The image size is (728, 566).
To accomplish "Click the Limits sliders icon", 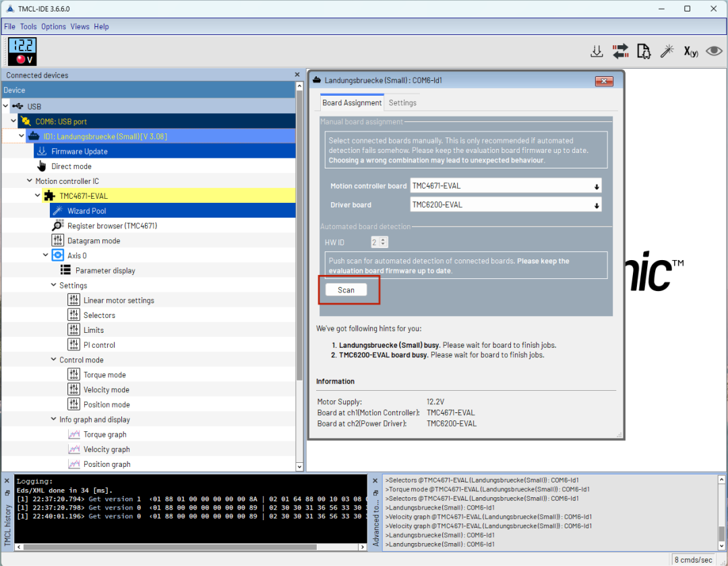I will 74,329.
